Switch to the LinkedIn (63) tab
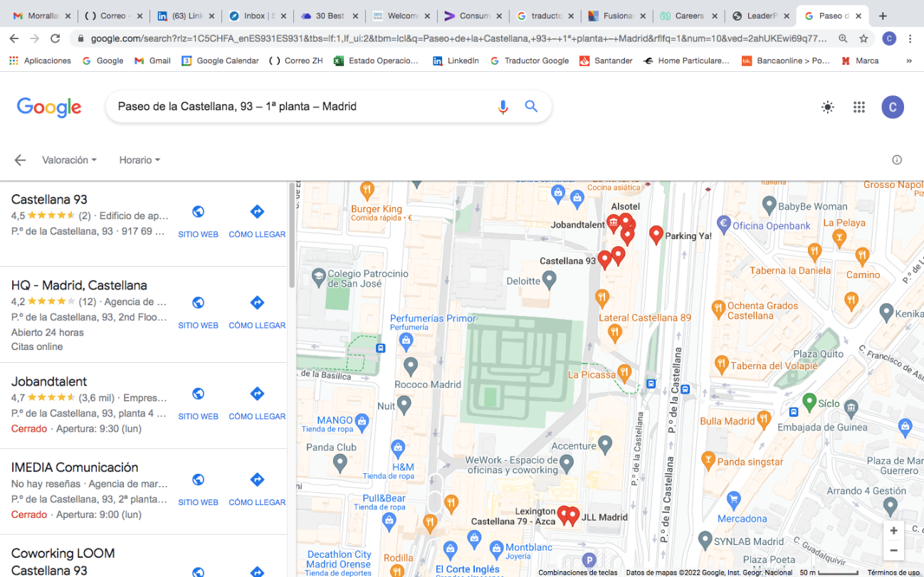This screenshot has height=577, width=924. click(184, 16)
